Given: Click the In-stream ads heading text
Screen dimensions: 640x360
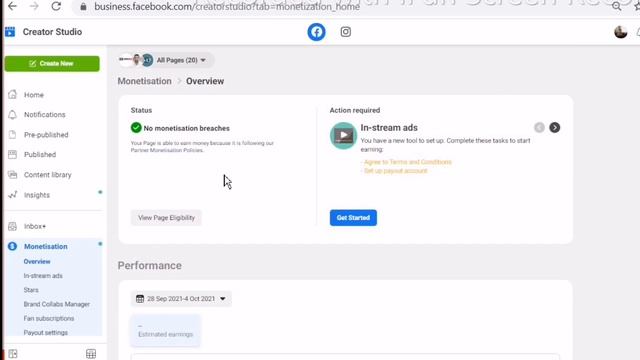Looking at the screenshot, I should tap(389, 128).
